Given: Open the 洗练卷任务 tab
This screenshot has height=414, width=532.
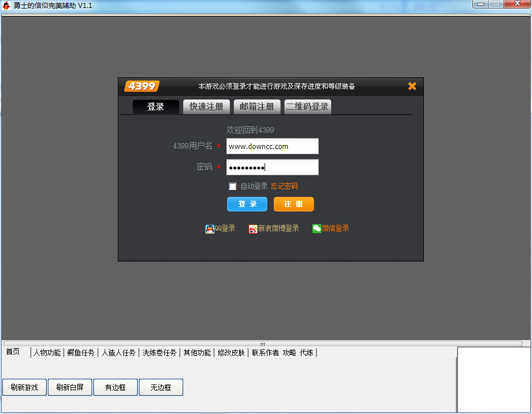Looking at the screenshot, I should (x=159, y=353).
